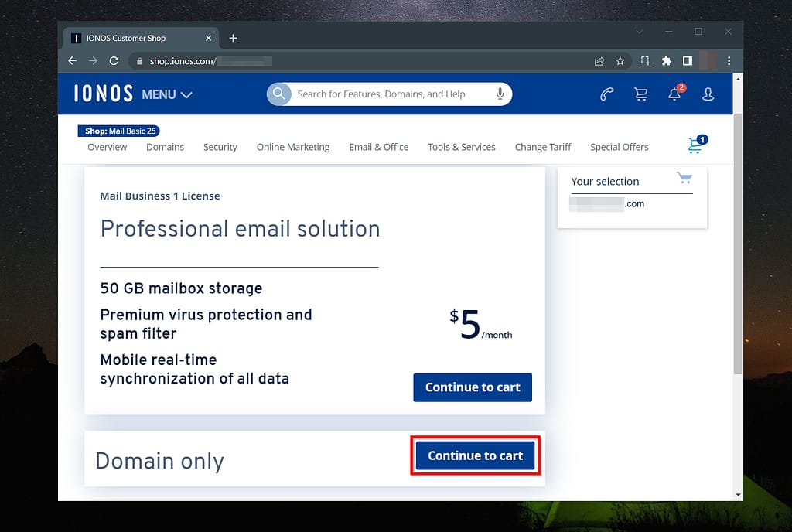This screenshot has height=532, width=792.
Task: Click the scrollbar down arrow
Action: [738, 495]
